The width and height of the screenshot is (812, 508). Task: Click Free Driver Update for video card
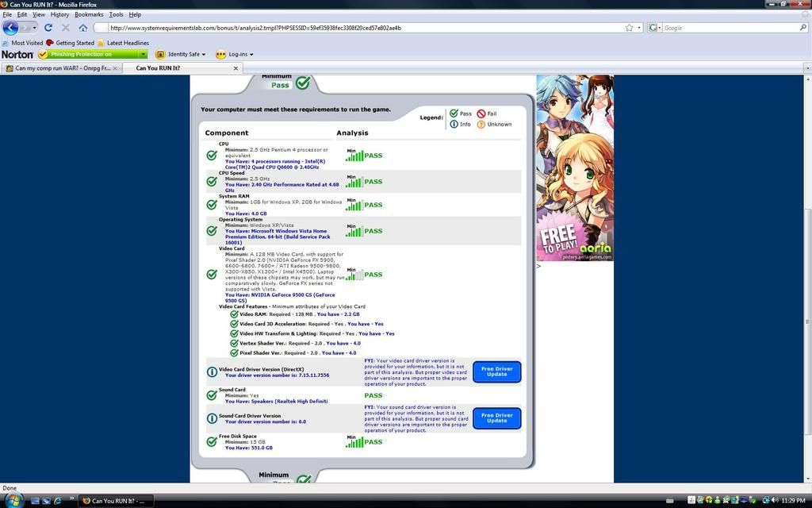[496, 371]
